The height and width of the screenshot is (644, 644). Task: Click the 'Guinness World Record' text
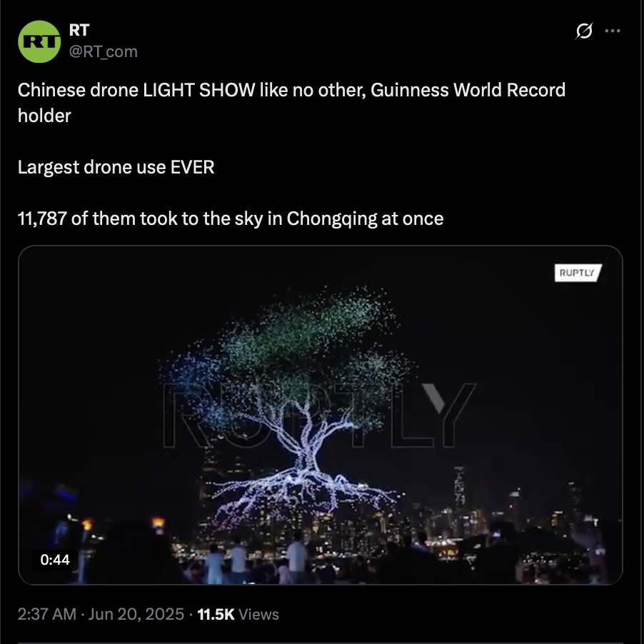pyautogui.click(x=468, y=91)
